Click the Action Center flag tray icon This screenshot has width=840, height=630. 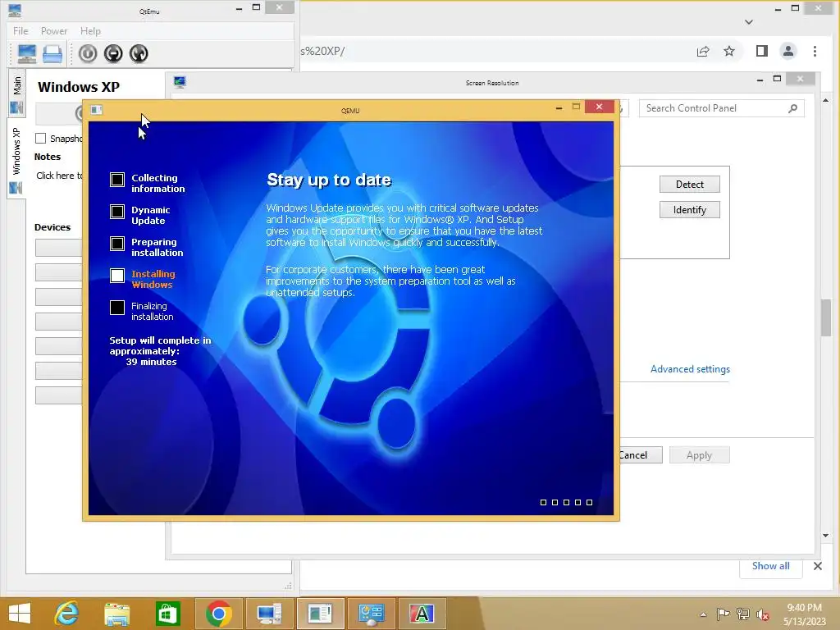tap(723, 614)
